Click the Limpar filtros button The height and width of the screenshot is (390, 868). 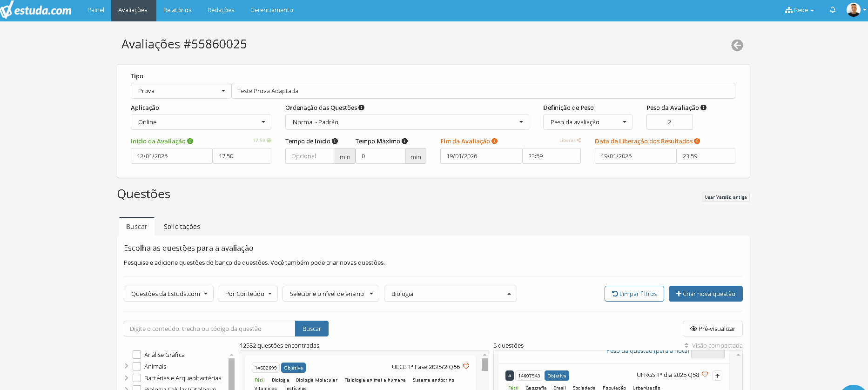634,294
